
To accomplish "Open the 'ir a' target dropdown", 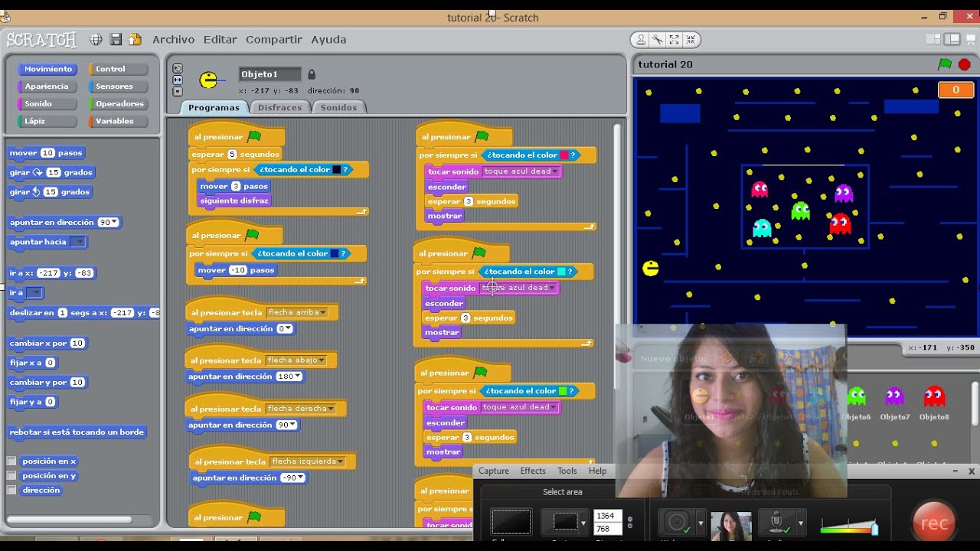I will click(35, 293).
